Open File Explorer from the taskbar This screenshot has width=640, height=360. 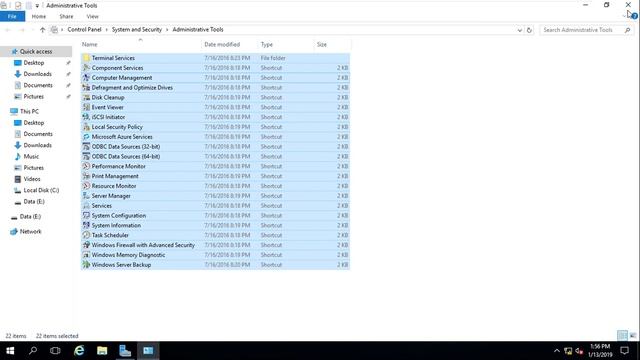pos(102,351)
